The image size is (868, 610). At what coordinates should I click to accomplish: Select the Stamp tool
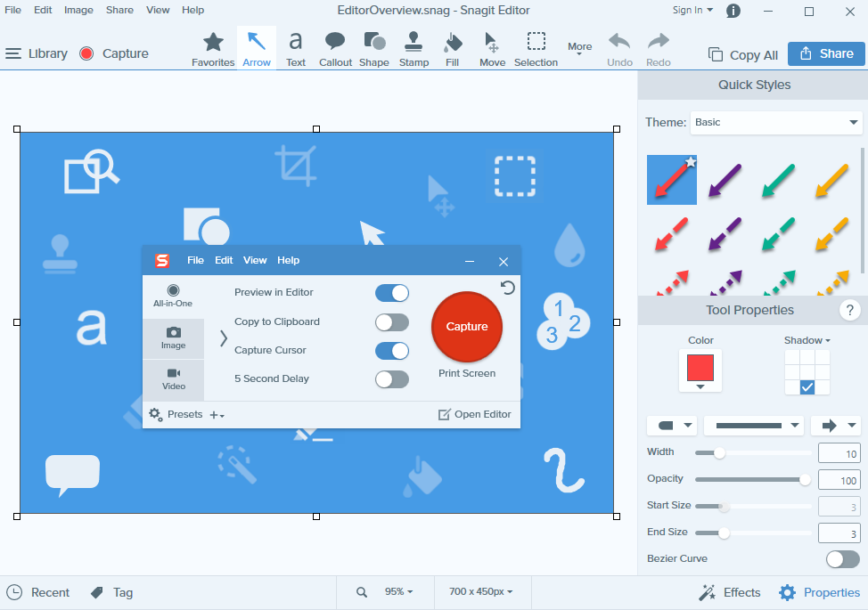click(414, 49)
